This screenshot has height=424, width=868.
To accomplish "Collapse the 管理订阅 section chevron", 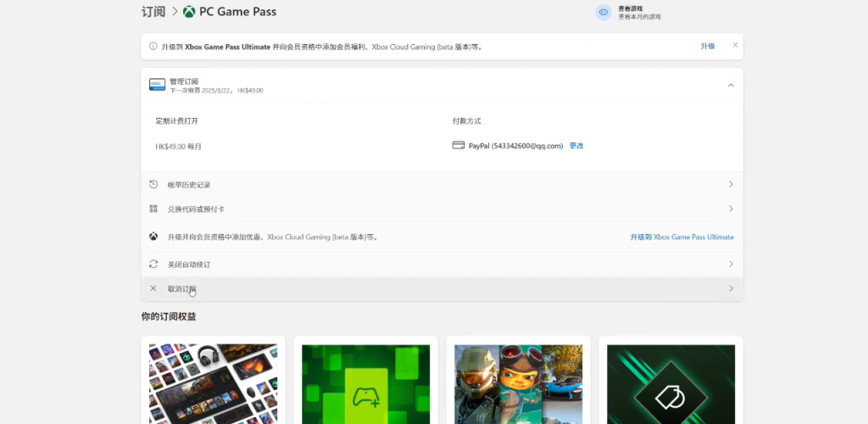I will click(x=731, y=86).
